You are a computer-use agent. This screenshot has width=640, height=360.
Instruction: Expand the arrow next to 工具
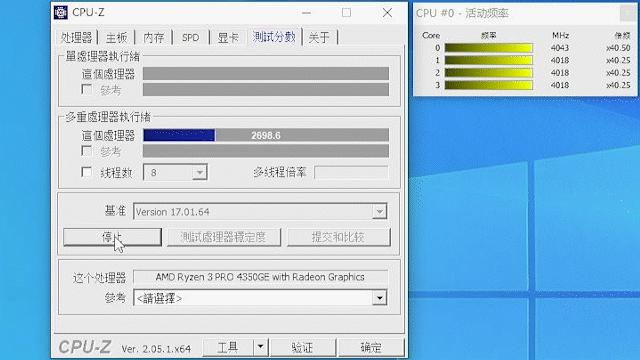tap(260, 347)
